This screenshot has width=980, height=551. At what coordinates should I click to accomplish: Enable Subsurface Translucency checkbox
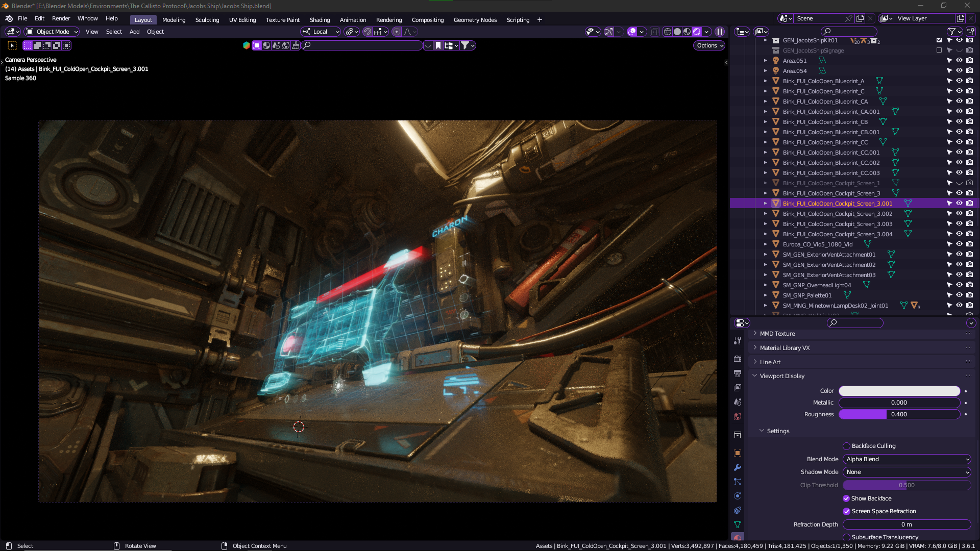(846, 537)
